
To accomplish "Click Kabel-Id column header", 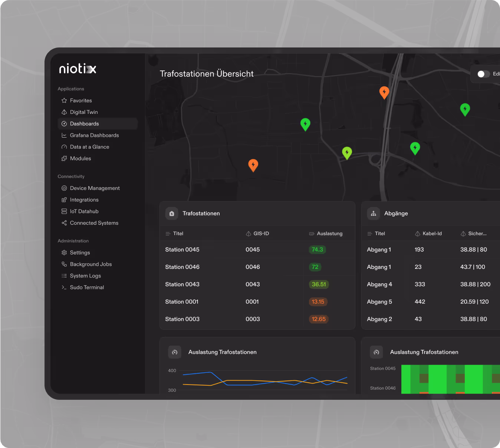I will pyautogui.click(x=428, y=234).
